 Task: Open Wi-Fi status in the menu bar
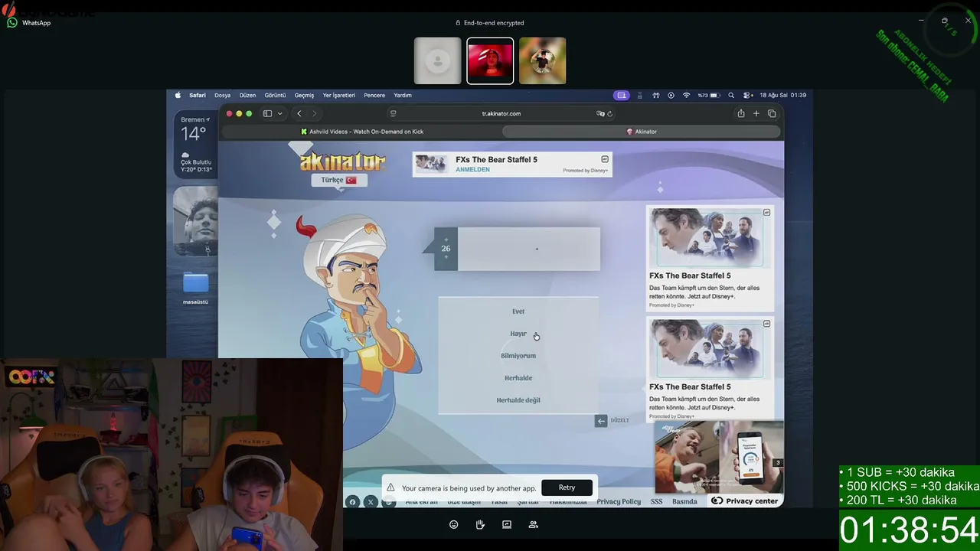[x=686, y=96]
